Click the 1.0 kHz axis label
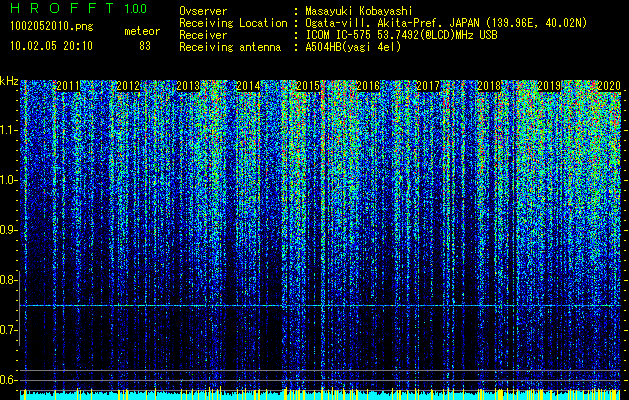The width and height of the screenshot is (629, 400). 9,180
